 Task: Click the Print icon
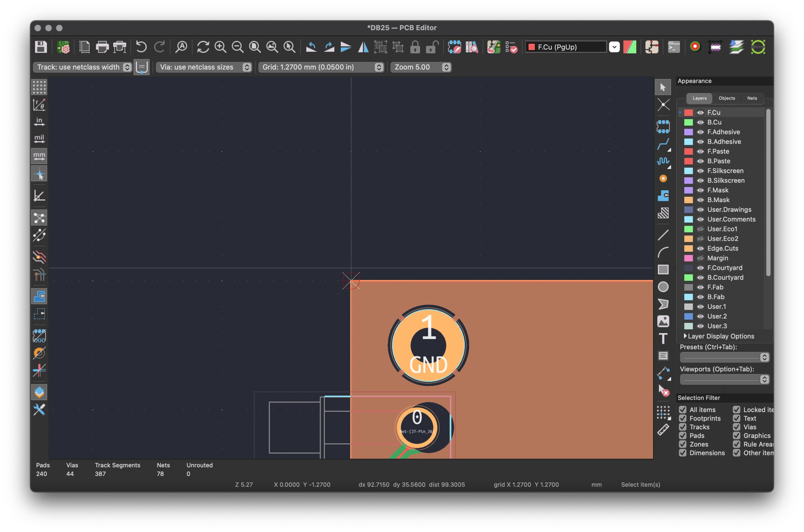tap(102, 47)
